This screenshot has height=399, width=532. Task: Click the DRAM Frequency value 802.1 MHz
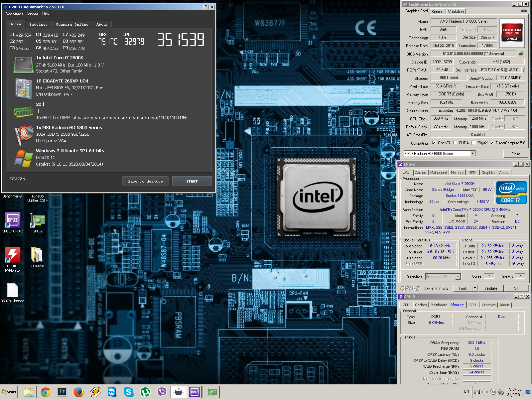[x=477, y=342]
